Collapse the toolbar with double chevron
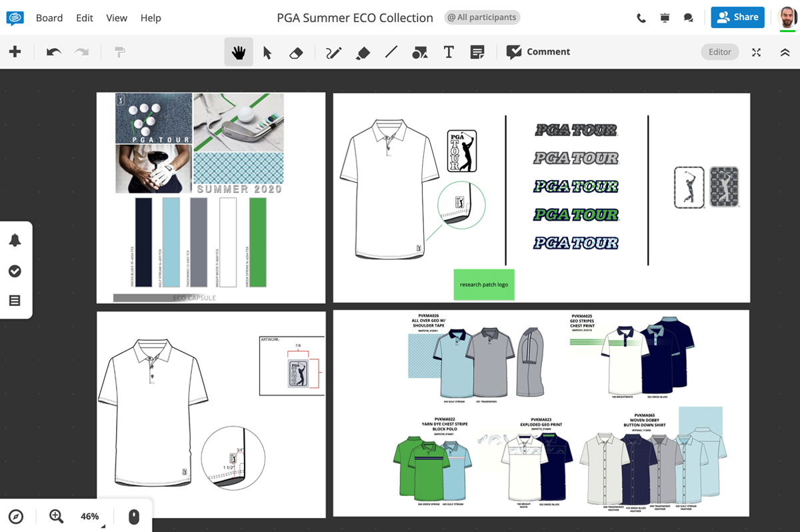Screen dimensions: 800x532 (x=785, y=52)
